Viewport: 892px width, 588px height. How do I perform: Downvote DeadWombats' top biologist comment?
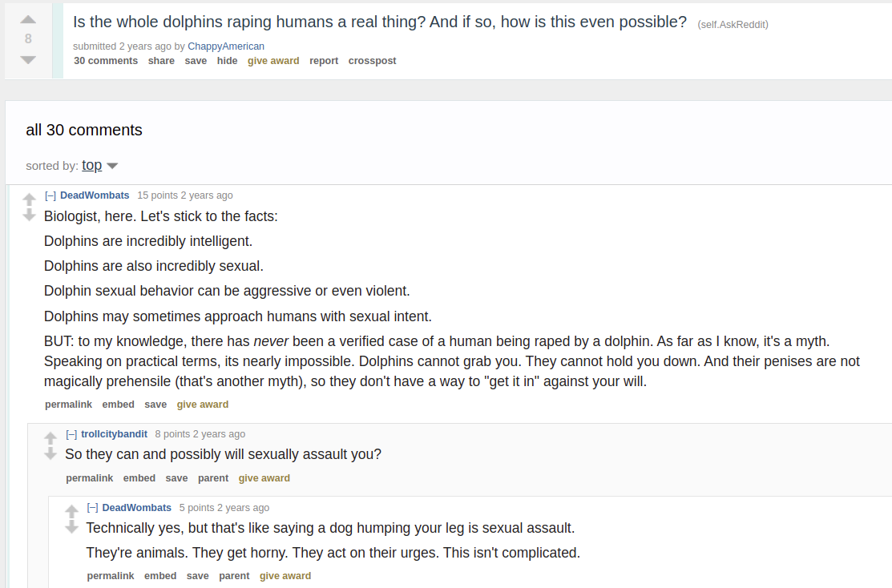[30, 215]
